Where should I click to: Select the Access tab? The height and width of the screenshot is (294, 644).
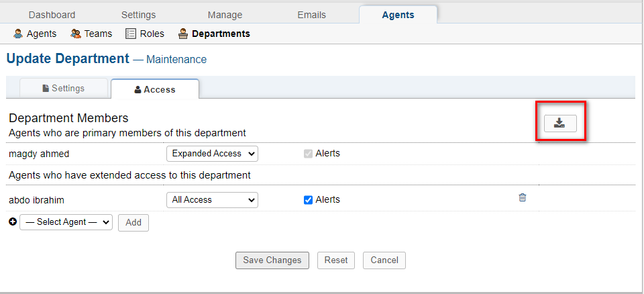(x=154, y=89)
